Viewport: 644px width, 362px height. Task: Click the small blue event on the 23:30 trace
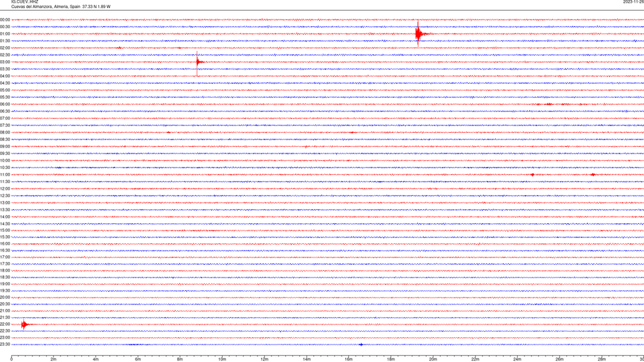(361, 345)
